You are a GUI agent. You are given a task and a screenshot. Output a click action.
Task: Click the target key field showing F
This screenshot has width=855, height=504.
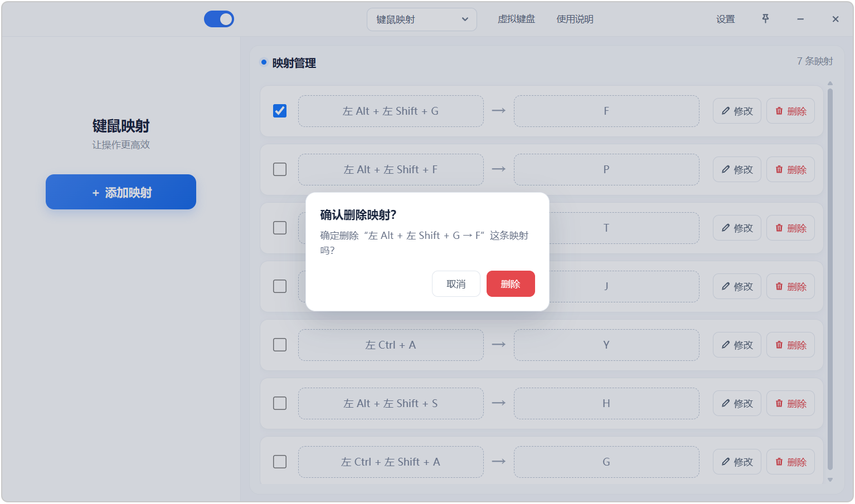point(606,111)
